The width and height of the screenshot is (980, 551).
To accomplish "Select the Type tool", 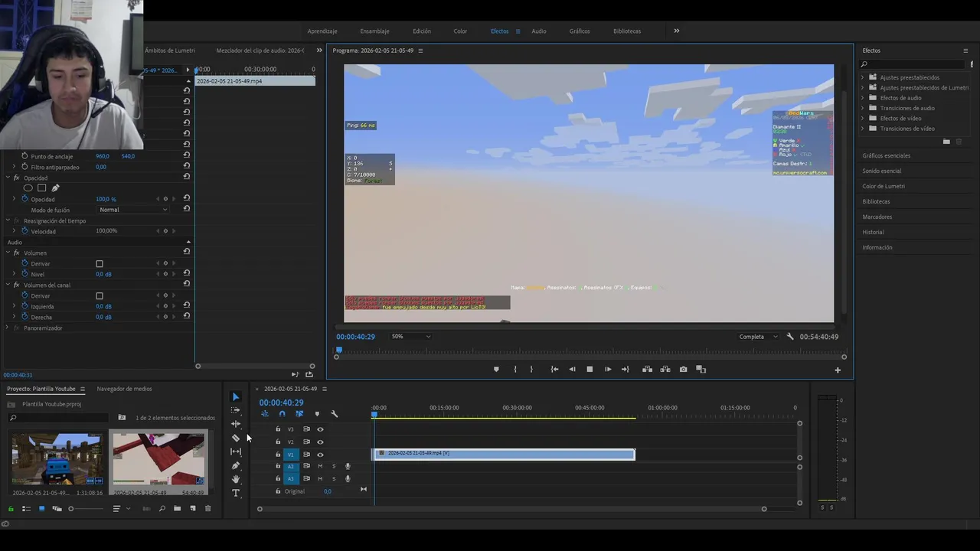I will tap(236, 493).
